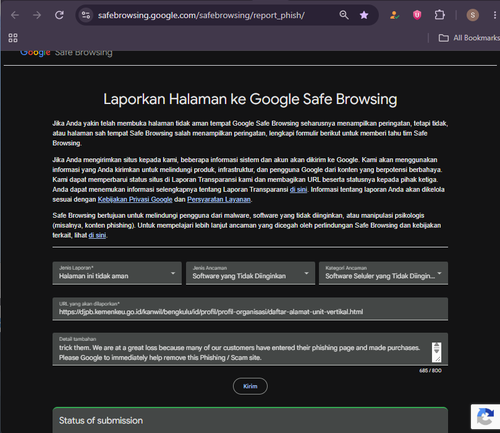Image resolution: width=500 pixels, height=433 pixels.
Task: Click the 685 / 800 character counter
Action: coord(430,371)
